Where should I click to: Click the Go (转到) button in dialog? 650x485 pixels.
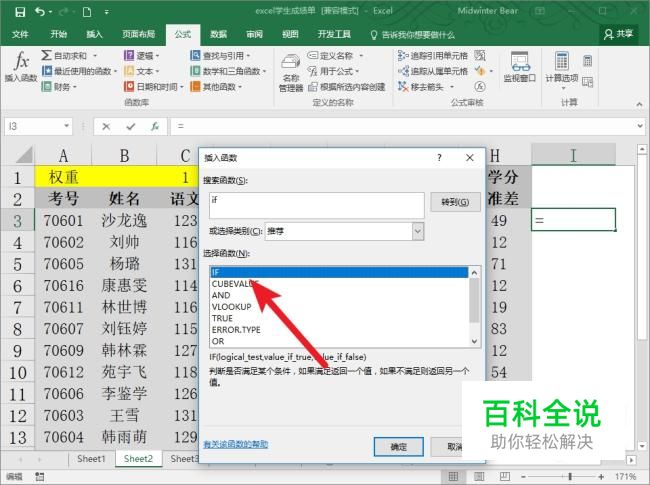point(455,202)
